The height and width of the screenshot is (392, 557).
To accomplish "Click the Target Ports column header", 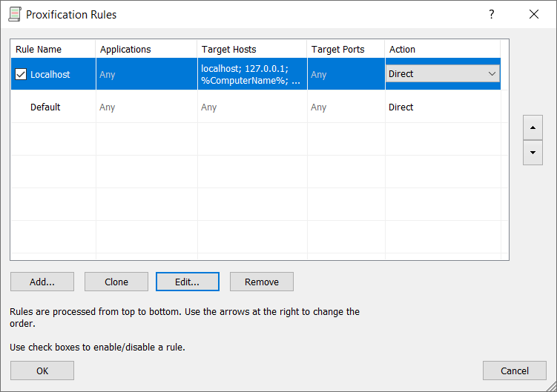I will click(346, 49).
